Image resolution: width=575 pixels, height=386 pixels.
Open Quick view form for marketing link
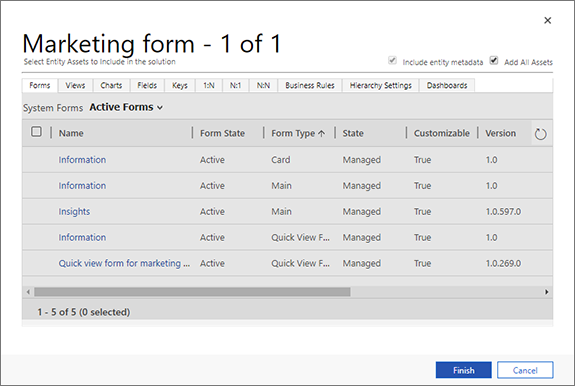[124, 263]
